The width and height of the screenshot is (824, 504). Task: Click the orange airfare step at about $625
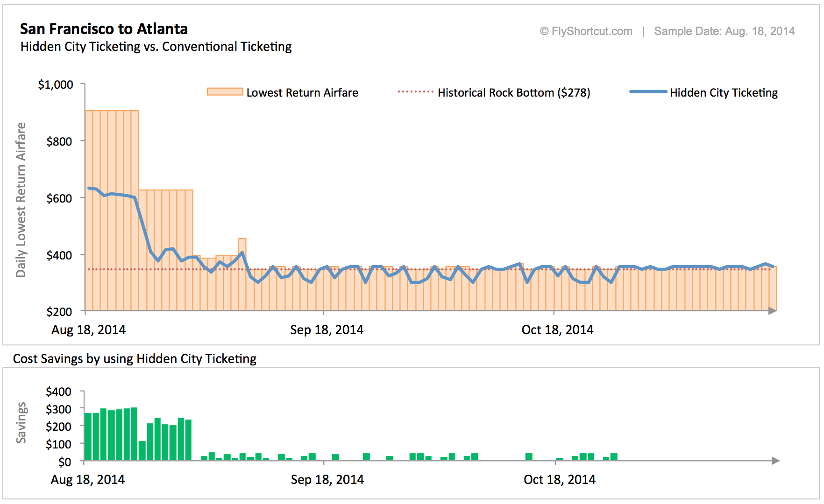(x=166, y=250)
